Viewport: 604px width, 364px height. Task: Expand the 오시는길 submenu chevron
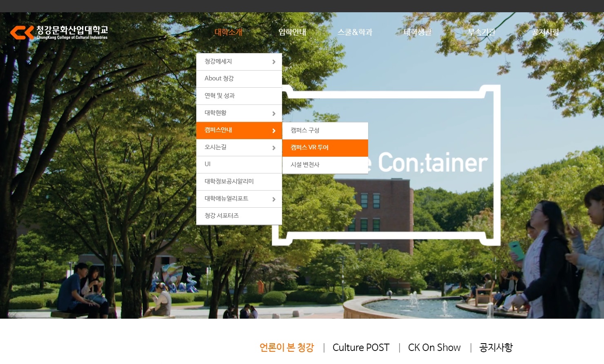[x=274, y=148]
